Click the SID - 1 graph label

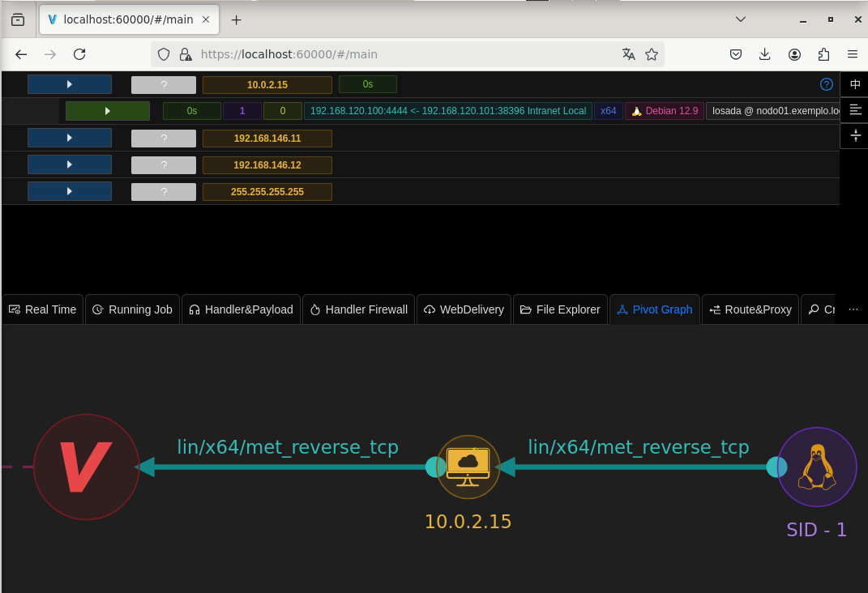[816, 530]
